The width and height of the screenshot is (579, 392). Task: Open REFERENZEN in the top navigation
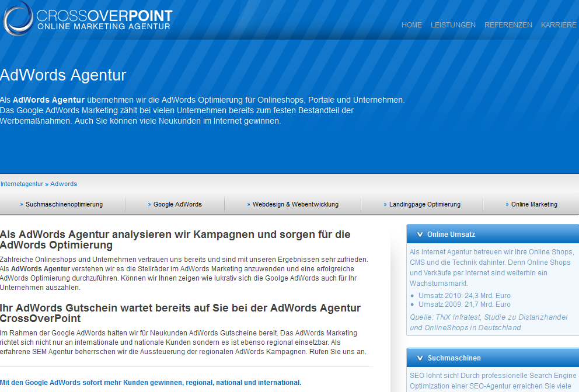pos(508,25)
